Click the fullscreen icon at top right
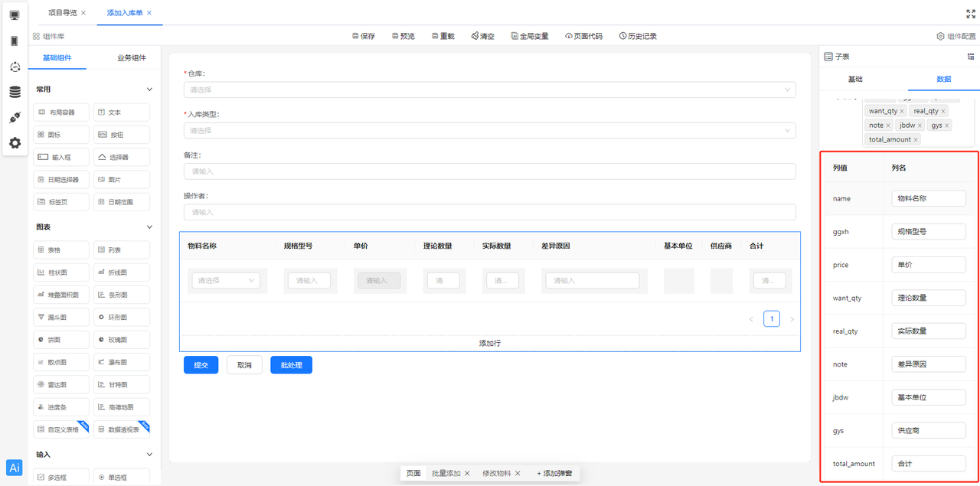The height and width of the screenshot is (486, 980). point(970,12)
